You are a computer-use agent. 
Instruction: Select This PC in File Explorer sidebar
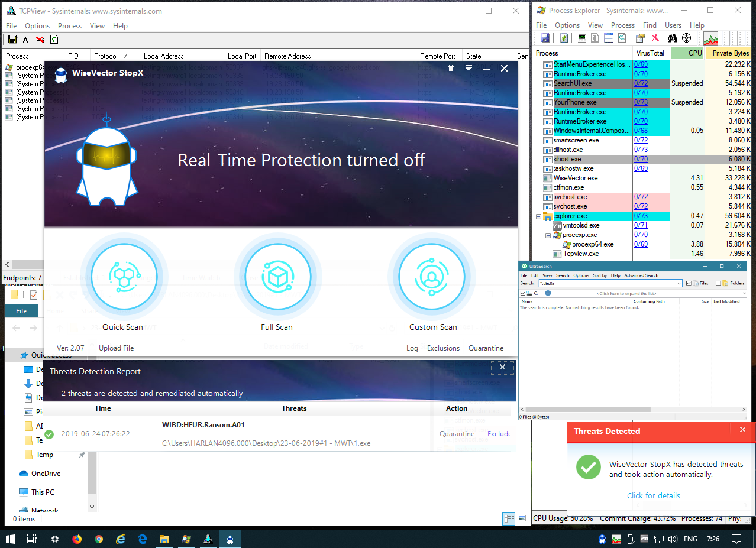[43, 492]
